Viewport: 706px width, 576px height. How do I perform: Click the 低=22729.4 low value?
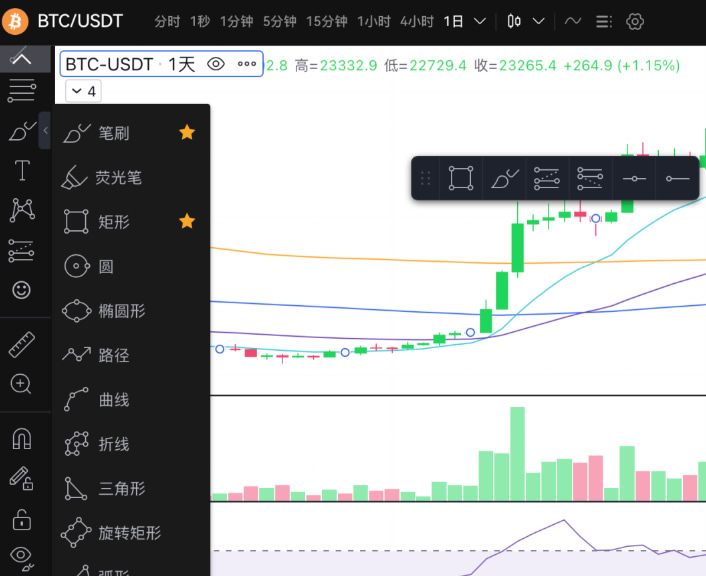click(425, 65)
